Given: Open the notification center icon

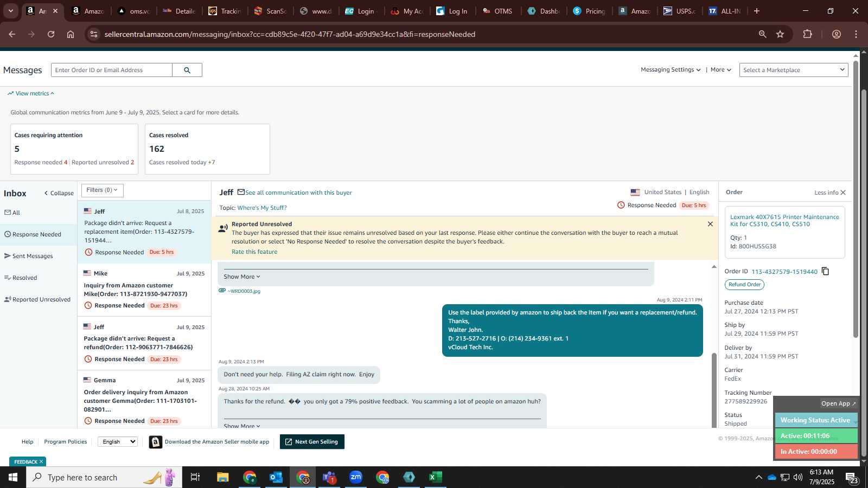Looking at the screenshot, I should click(852, 478).
